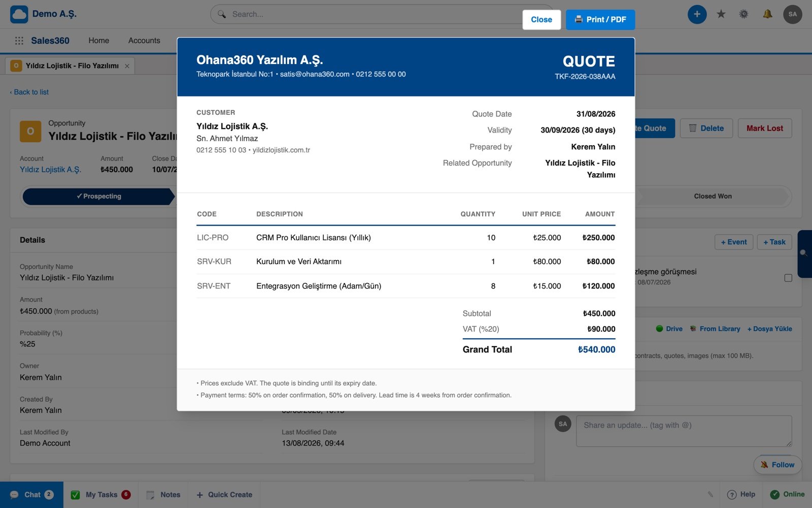Click the VAT ₺90.000 amount
Image resolution: width=812 pixels, height=508 pixels.
[x=601, y=329]
